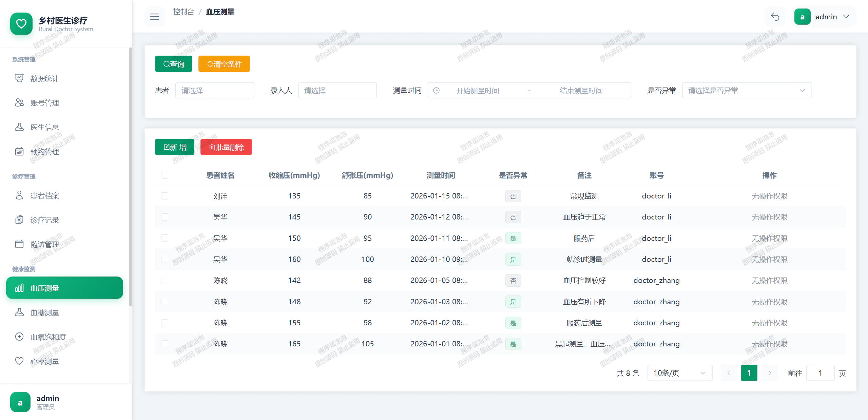Image resolution: width=868 pixels, height=420 pixels.
Task: Check the 陈晓 row with 收缩压 155
Action: (x=165, y=323)
